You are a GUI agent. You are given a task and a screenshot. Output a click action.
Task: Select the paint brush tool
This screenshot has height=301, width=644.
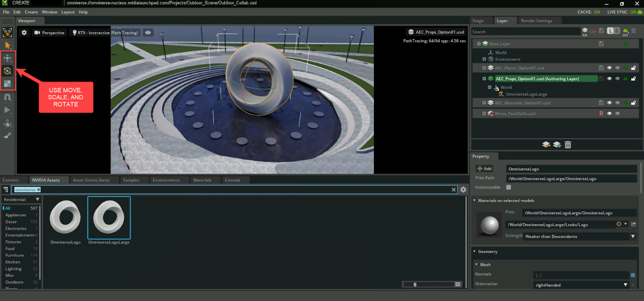click(x=7, y=136)
